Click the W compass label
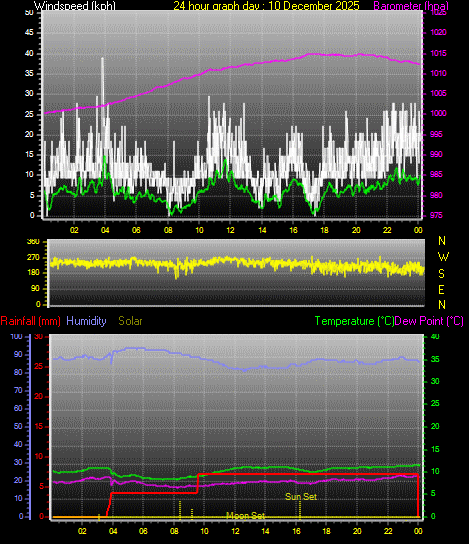Screen dimensions: 469x544 [443, 257]
